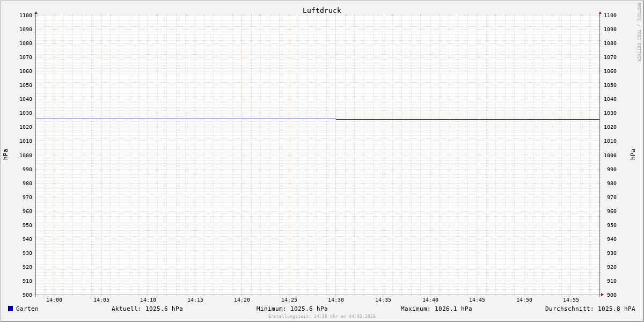Viewport: 644px width, 322px height.
Task: Click the 14:55 time axis label
Action: (571, 300)
